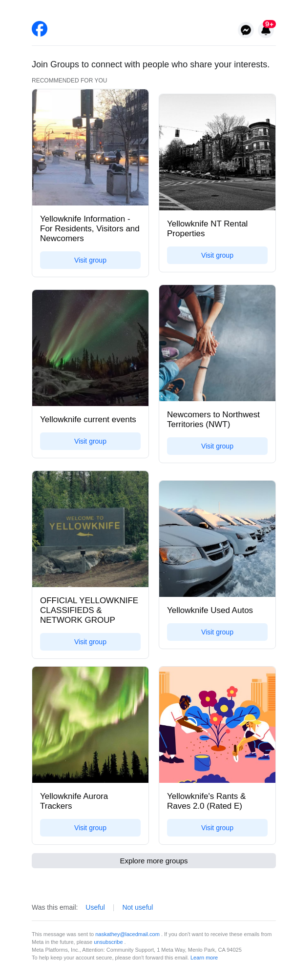Click the naskathey@lacedmail.com email address
The image size is (293, 980).
[127, 934]
